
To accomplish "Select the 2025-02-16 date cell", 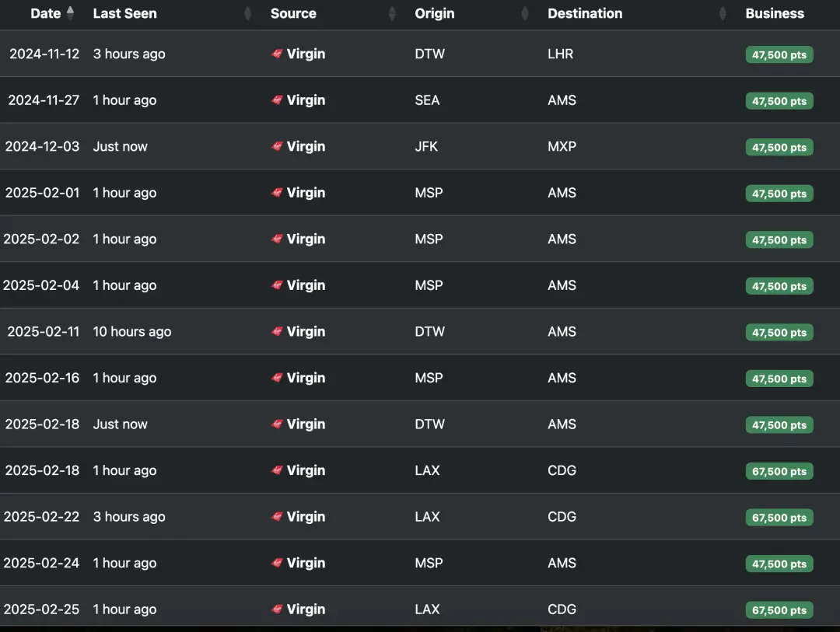I will click(42, 378).
